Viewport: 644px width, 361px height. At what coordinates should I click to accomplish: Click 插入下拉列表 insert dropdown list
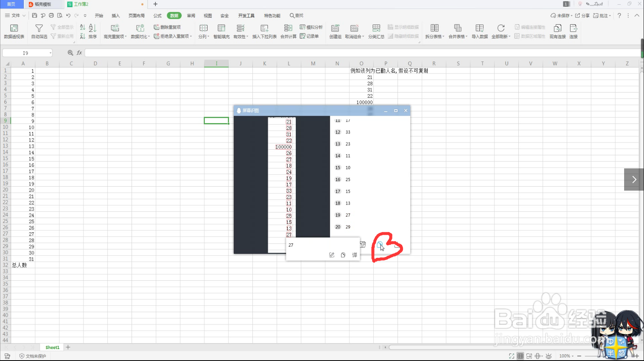(x=264, y=31)
